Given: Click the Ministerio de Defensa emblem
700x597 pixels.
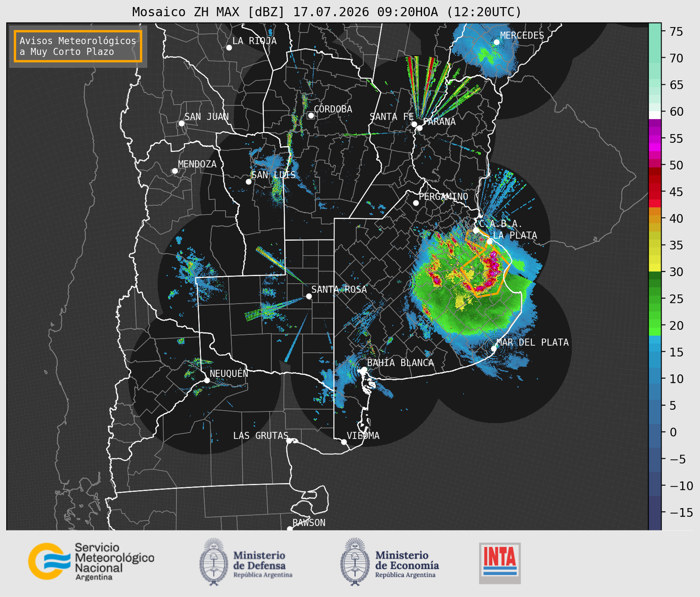Looking at the screenshot, I should click(x=214, y=562).
